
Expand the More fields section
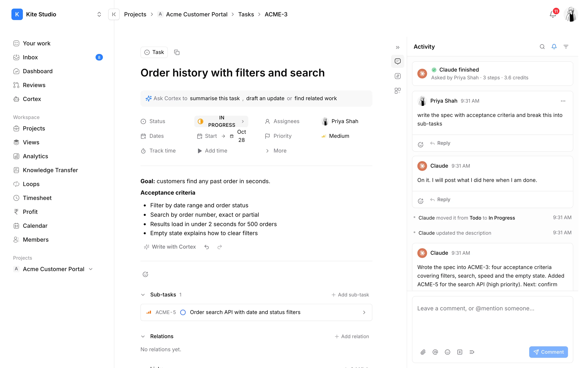(x=276, y=151)
